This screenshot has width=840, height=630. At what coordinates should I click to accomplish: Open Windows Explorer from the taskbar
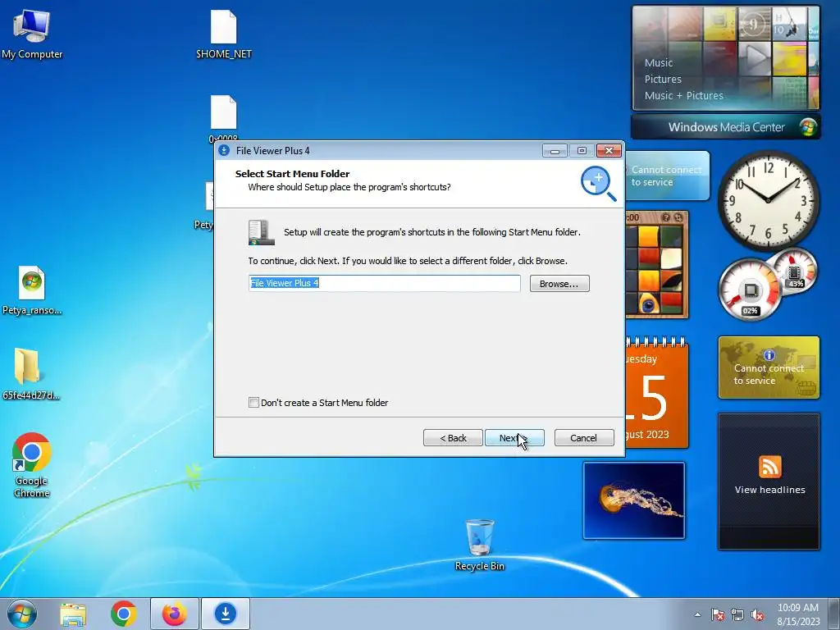[x=73, y=614]
